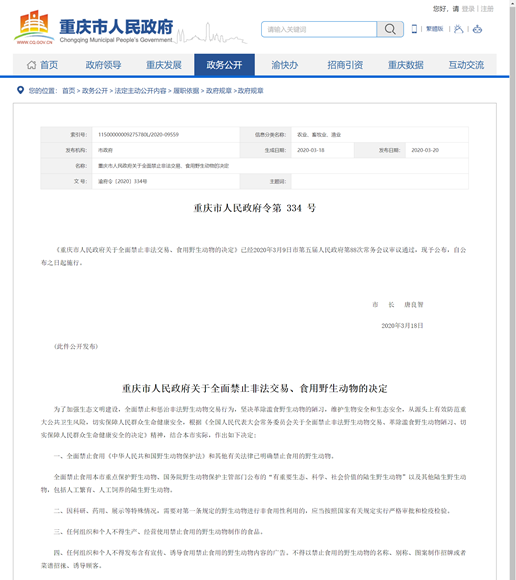This screenshot has height=580, width=516.
Task: Switch to 繁體版 traditional Chinese
Action: [435, 29]
